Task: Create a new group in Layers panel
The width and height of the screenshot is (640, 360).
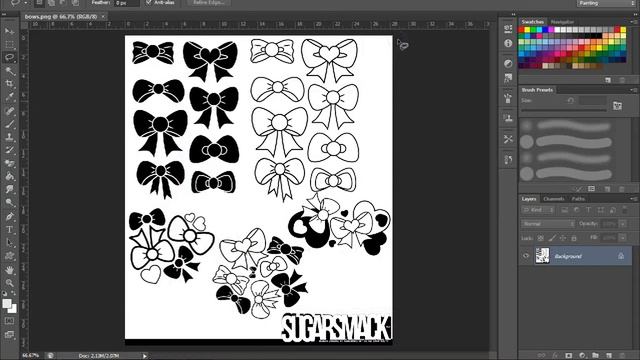Action: (x=596, y=356)
